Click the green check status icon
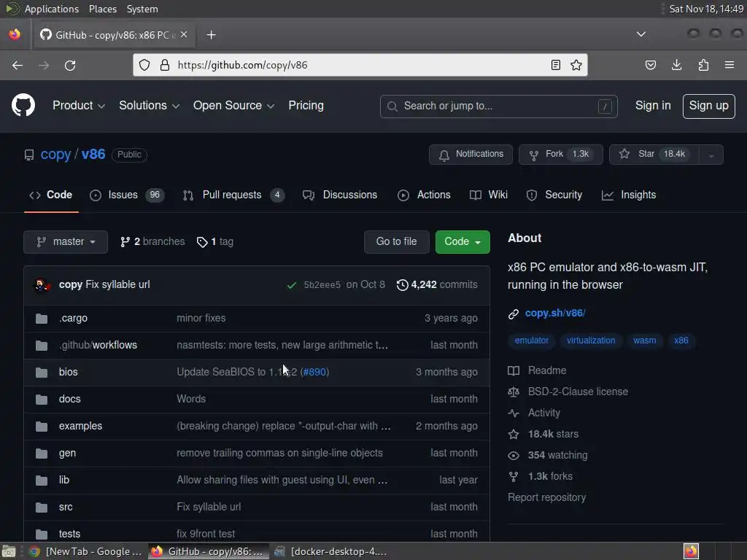The image size is (747, 560). click(x=292, y=285)
